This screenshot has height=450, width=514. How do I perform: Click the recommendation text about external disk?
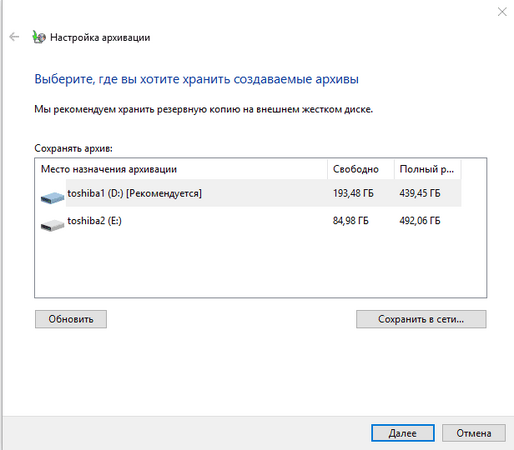tap(204, 109)
